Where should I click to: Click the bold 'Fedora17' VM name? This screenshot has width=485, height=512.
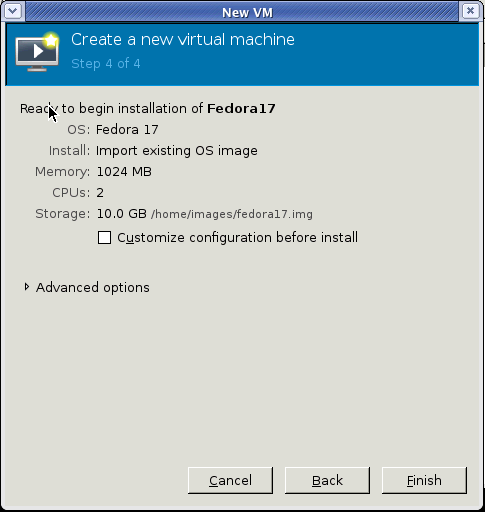[x=241, y=109]
